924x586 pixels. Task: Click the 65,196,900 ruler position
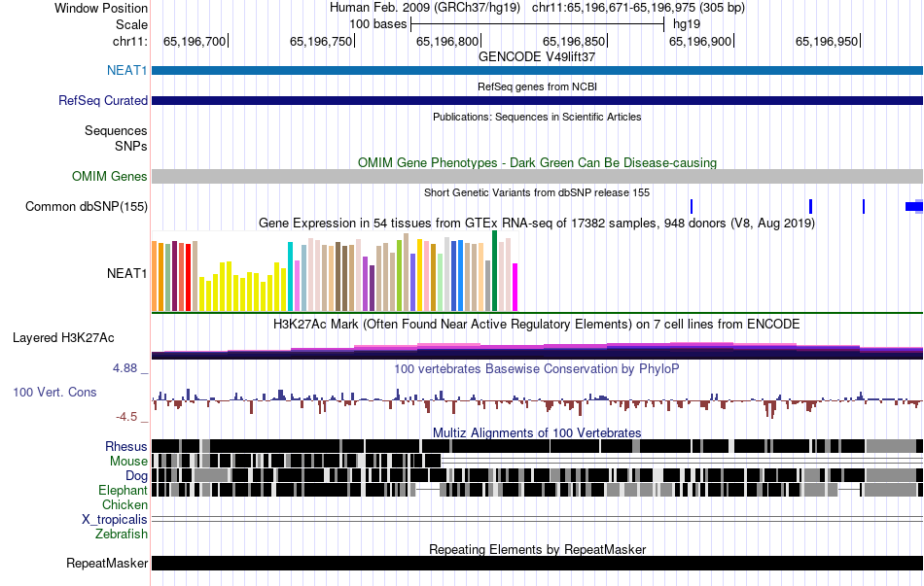point(700,41)
